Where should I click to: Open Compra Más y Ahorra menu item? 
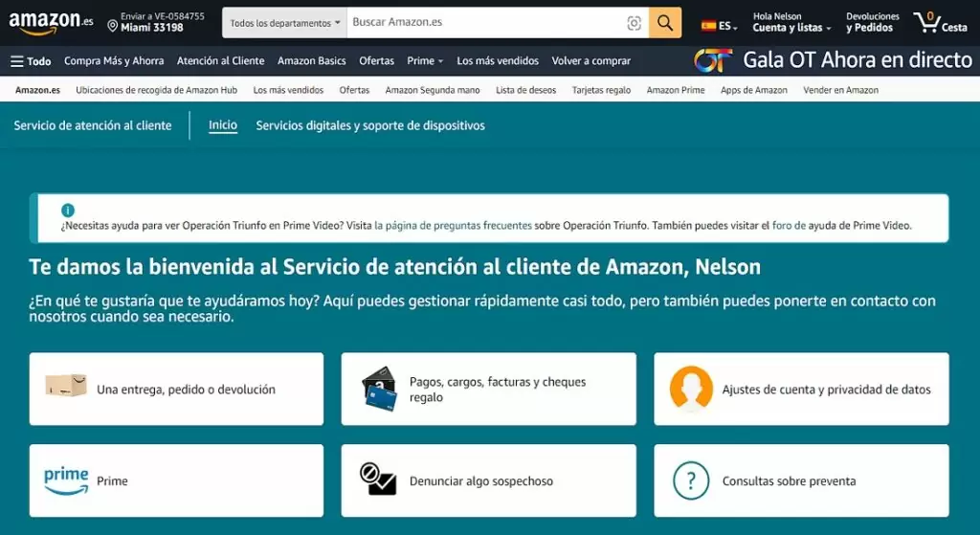[x=114, y=60]
